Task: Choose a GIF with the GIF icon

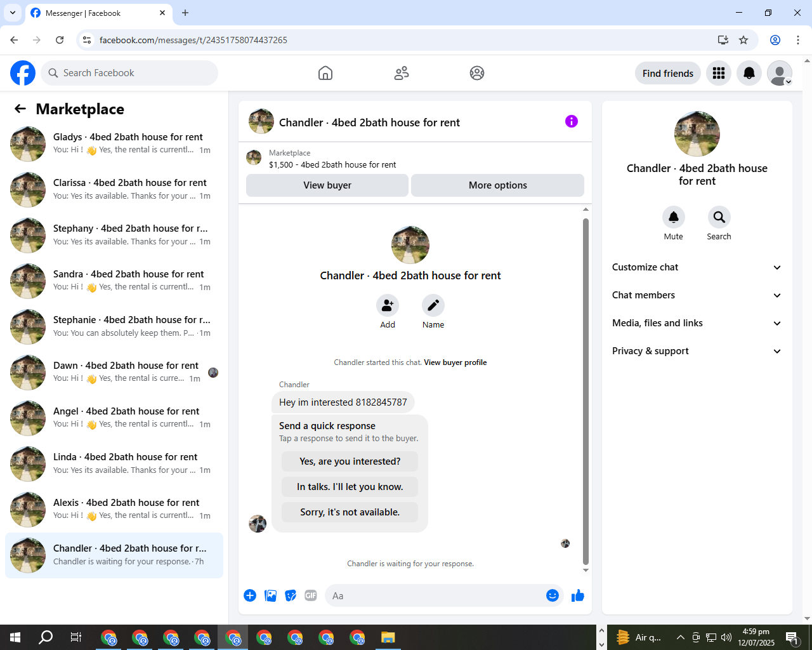Action: [x=311, y=595]
